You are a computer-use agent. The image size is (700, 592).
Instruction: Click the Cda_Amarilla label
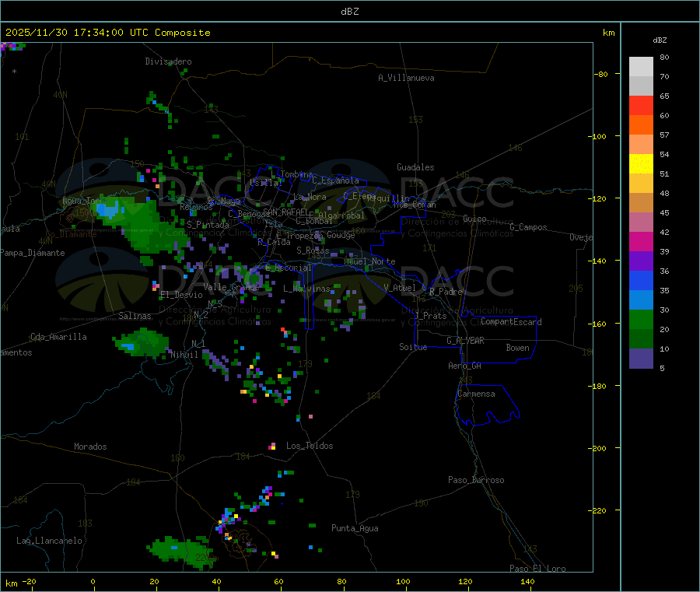tap(58, 337)
